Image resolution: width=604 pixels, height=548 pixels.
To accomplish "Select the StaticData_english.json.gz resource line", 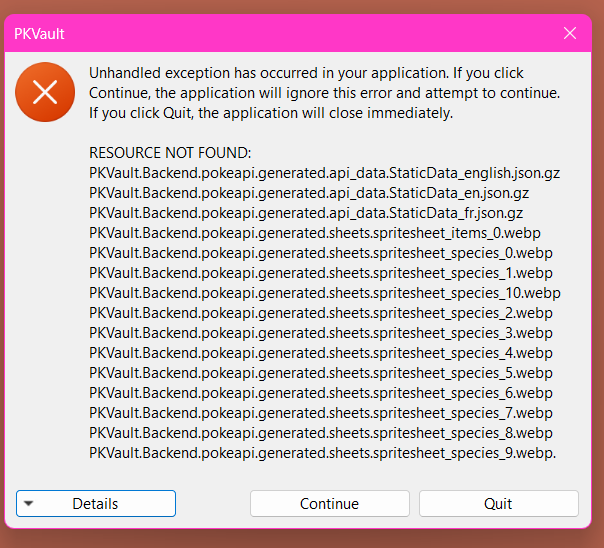I will click(324, 173).
